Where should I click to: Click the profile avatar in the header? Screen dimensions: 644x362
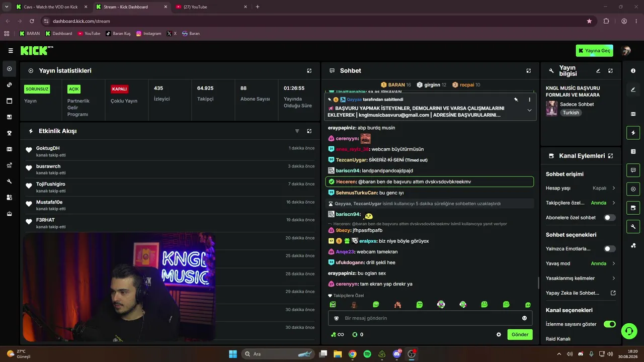[626, 51]
